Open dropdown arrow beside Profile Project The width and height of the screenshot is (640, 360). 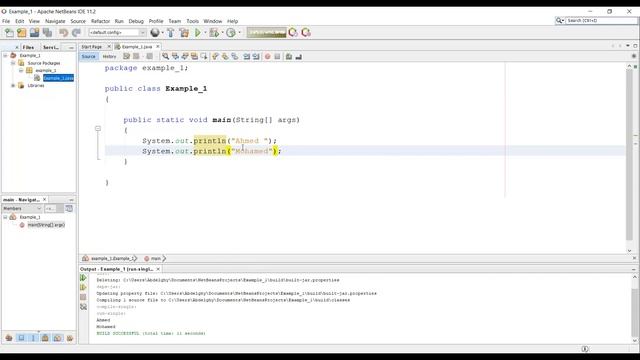[x=239, y=33]
